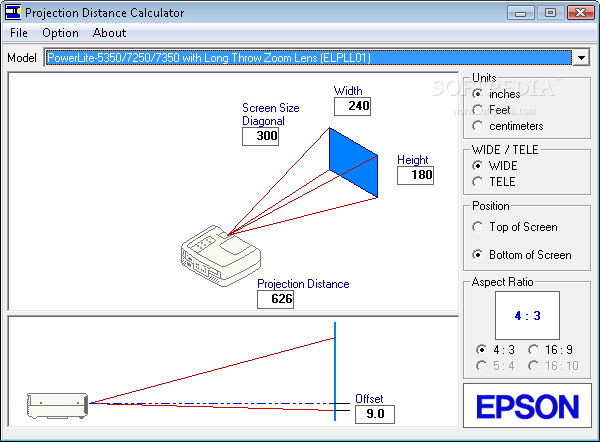Click the blue projection screen graphic
600x442 pixels.
(x=353, y=163)
